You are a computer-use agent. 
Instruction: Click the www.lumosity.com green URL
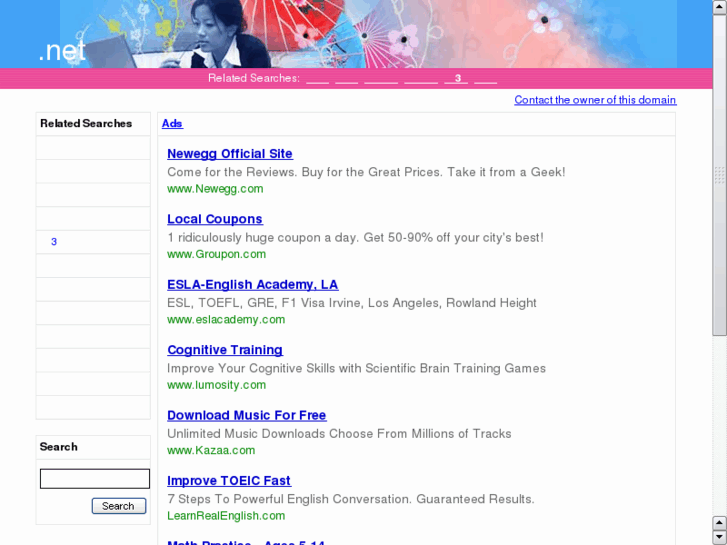pos(217,385)
